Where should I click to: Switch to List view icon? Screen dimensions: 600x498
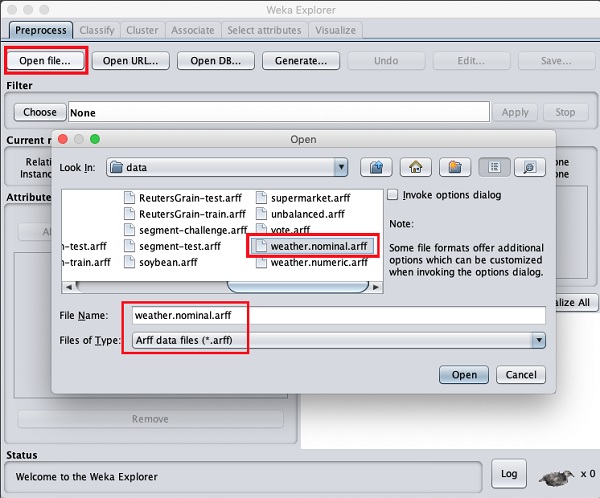click(494, 167)
